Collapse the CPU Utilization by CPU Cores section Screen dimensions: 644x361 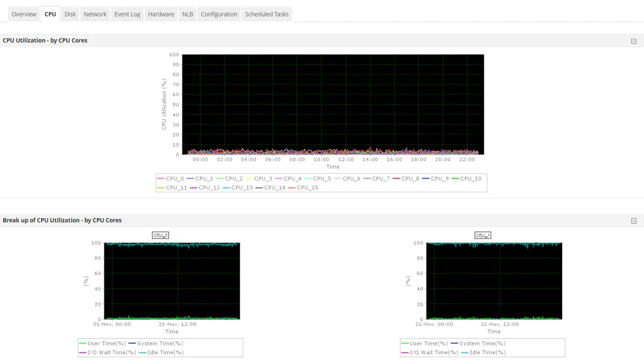click(633, 41)
